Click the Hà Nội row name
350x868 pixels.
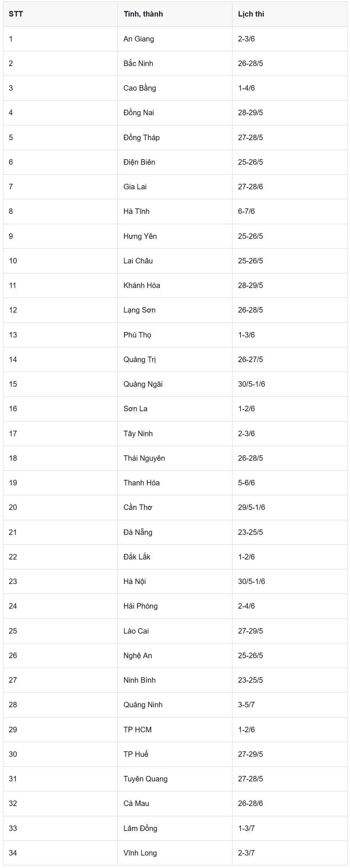pos(175,581)
